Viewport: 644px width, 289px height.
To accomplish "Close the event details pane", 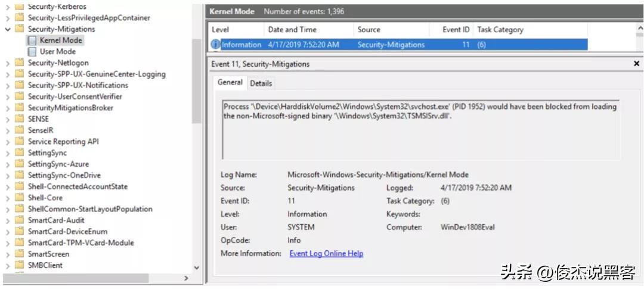I will coord(636,64).
